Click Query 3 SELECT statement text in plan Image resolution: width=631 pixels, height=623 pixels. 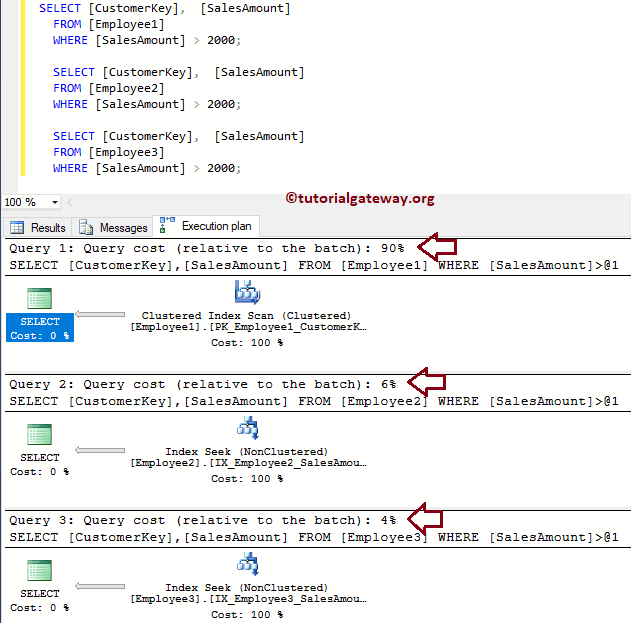point(314,537)
